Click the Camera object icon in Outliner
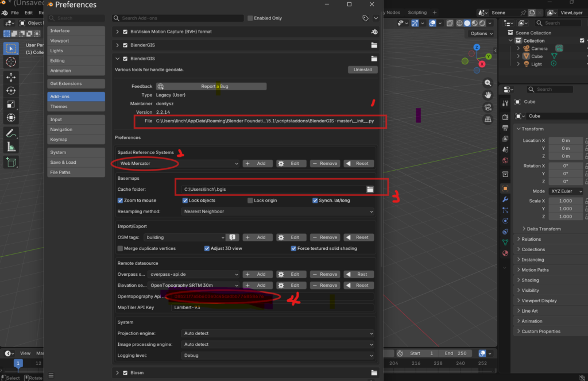Image resolution: width=588 pixels, height=381 pixels. [526, 48]
